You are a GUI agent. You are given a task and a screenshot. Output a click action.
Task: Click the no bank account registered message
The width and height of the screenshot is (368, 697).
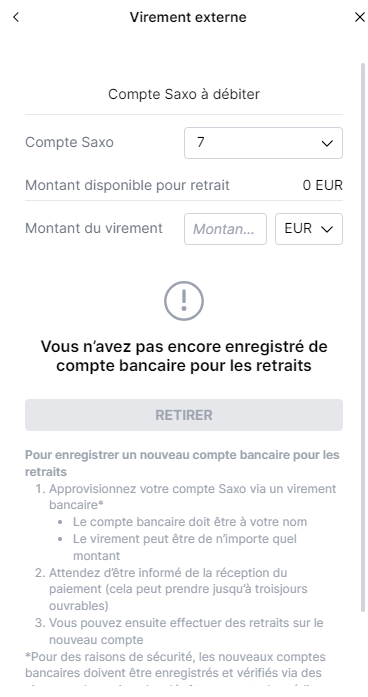(x=184, y=356)
